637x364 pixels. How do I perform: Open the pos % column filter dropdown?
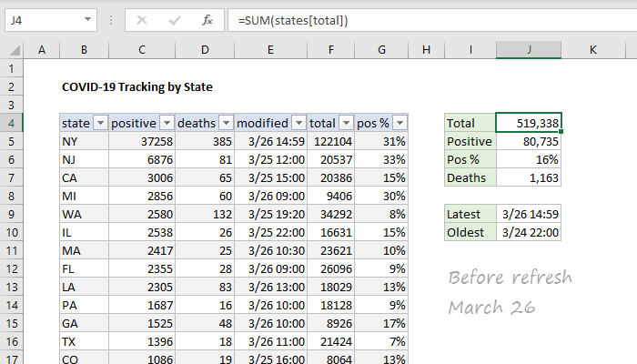coord(399,123)
